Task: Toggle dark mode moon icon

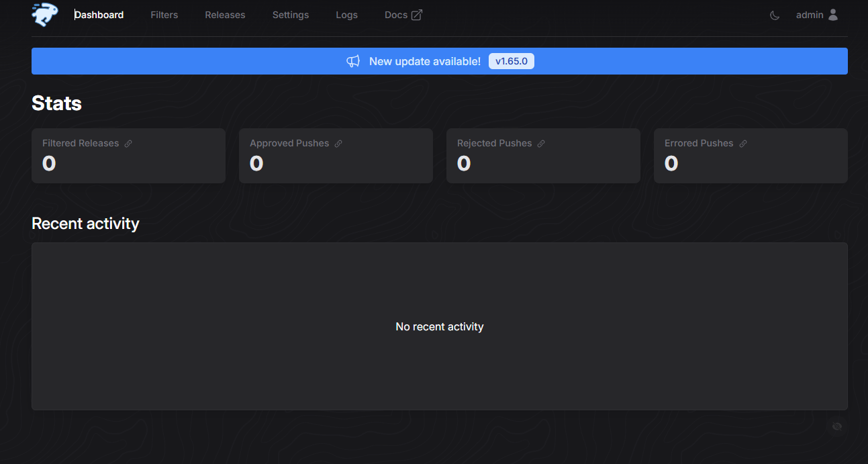Action: [775, 15]
